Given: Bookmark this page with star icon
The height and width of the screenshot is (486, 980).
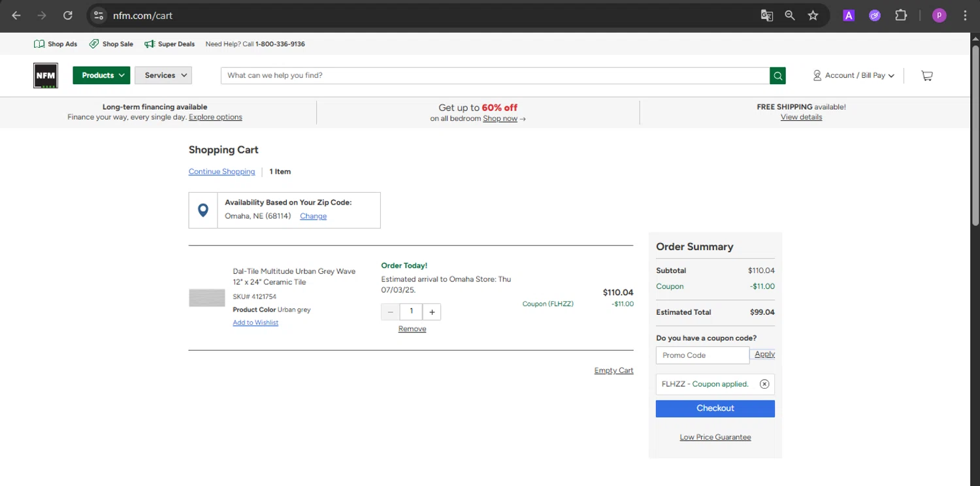Looking at the screenshot, I should [x=813, y=16].
